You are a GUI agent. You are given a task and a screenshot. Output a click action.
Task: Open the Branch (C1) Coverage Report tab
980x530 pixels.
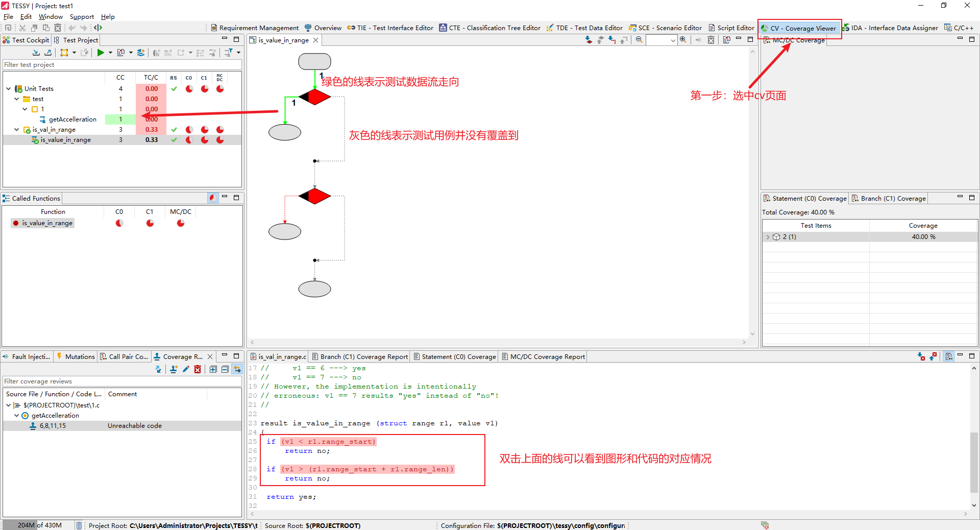(x=360, y=357)
